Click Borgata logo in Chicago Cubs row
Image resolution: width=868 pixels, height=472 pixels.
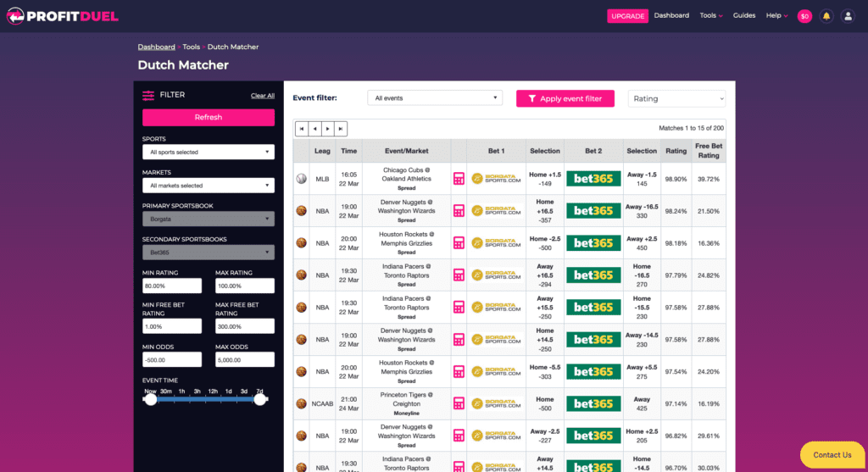(x=497, y=179)
